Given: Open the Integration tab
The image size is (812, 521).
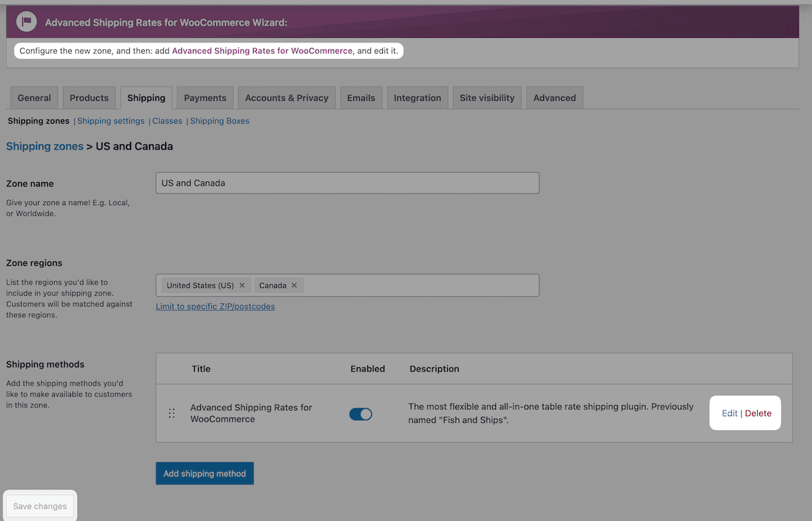Looking at the screenshot, I should [418, 97].
